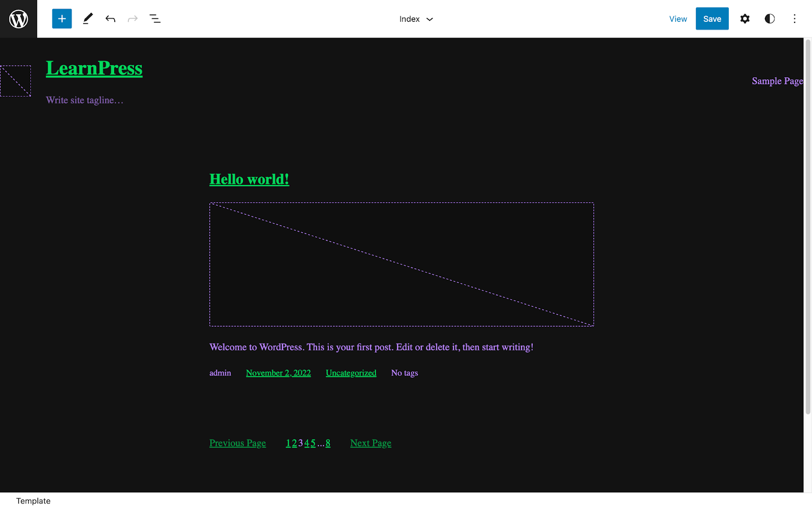Image resolution: width=812 pixels, height=508 pixels.
Task: Click pagination number 2
Action: [x=294, y=443]
